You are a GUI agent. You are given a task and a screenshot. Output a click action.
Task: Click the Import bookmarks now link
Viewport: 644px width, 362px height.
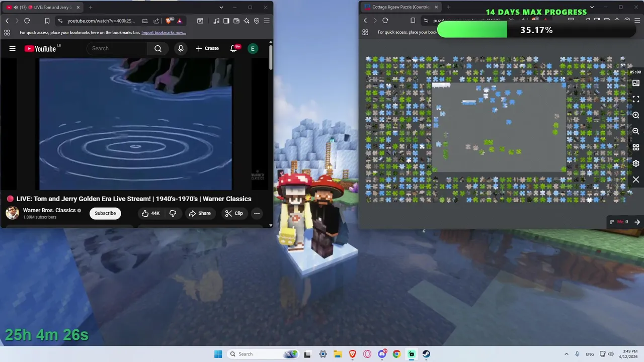coord(164,33)
